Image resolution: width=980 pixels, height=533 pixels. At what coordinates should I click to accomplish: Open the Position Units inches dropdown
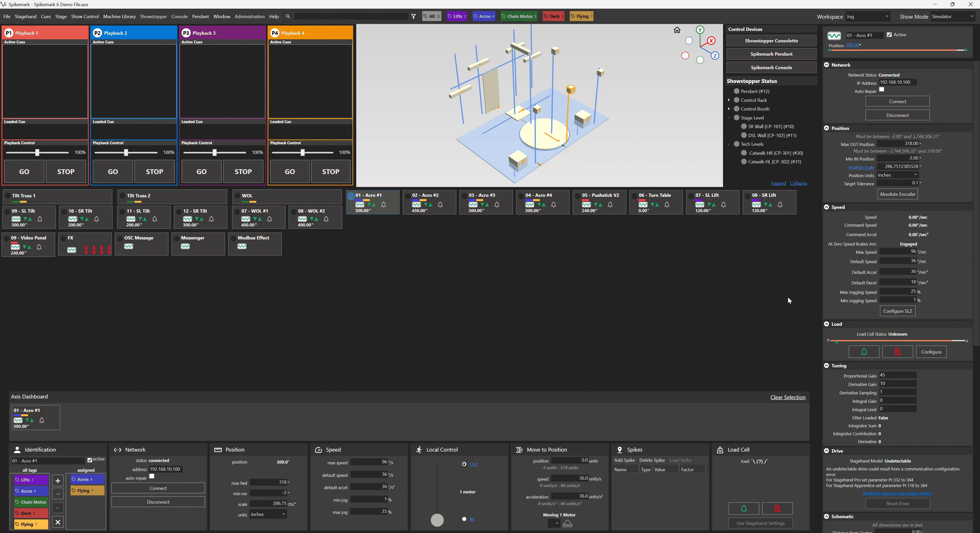click(x=915, y=175)
